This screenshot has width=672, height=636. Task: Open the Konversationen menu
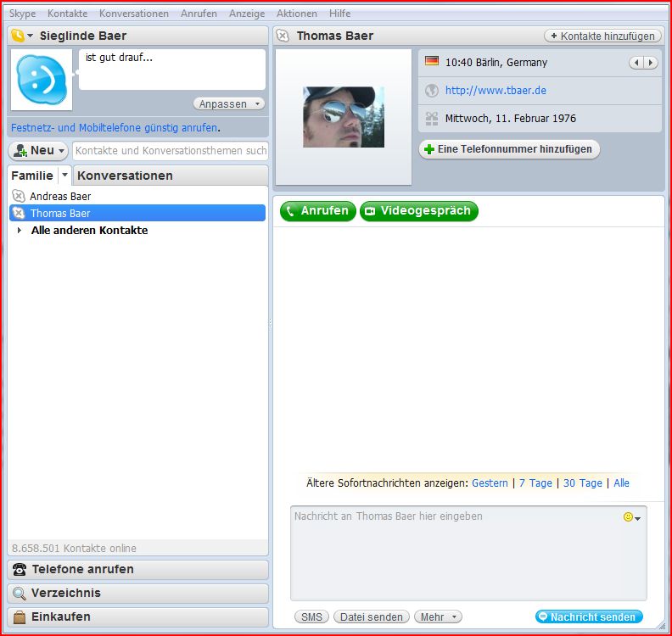pyautogui.click(x=134, y=14)
